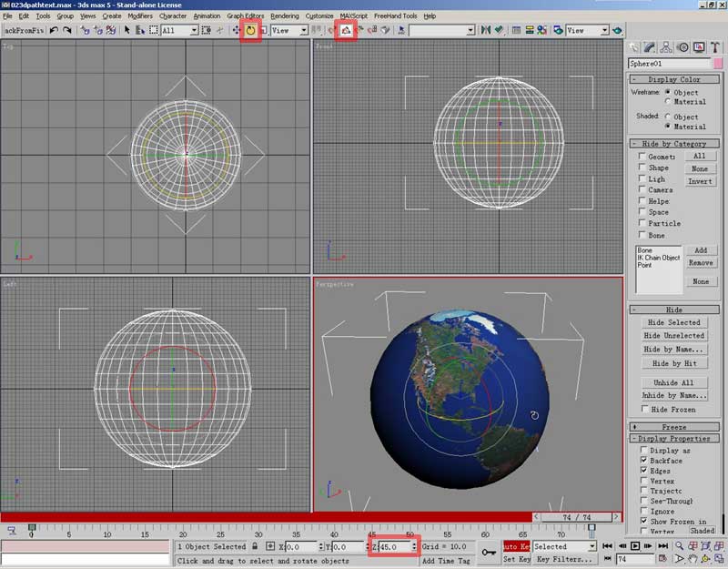Select the Rotate tool in the toolbar
Image resolution: width=728 pixels, height=569 pixels.
250,30
